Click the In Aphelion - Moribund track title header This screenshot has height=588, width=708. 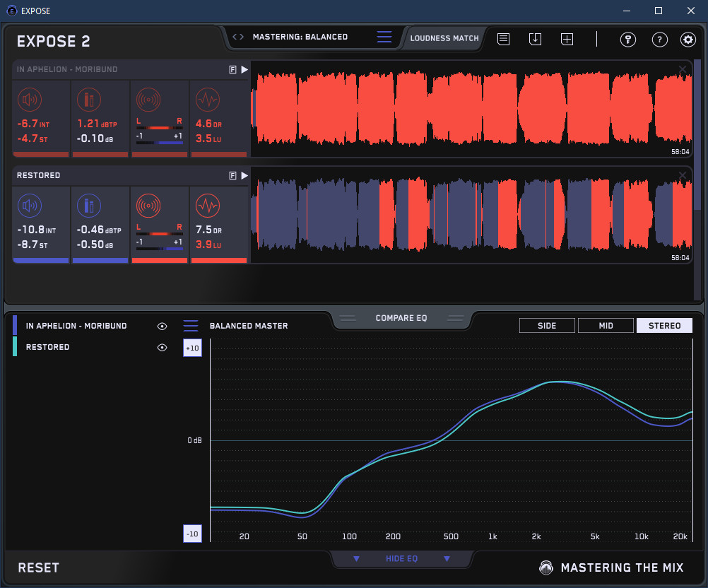pos(67,69)
